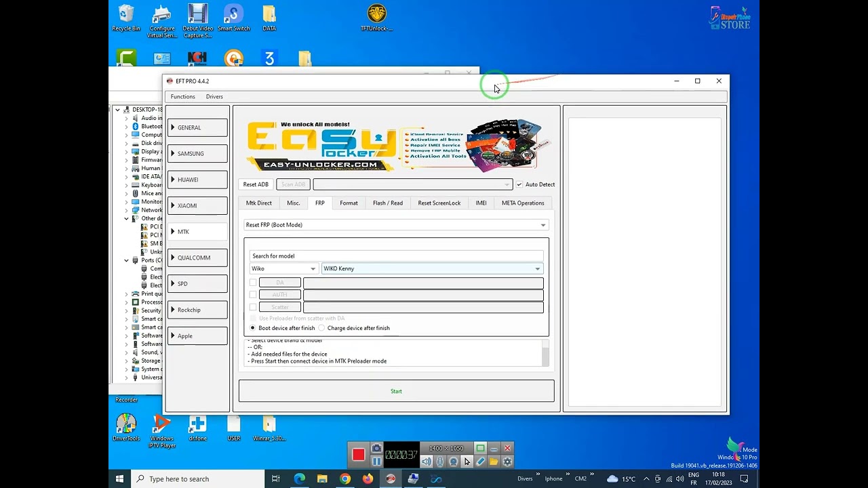Open the Recycle Bin desktop icon
868x488 pixels.
(126, 19)
